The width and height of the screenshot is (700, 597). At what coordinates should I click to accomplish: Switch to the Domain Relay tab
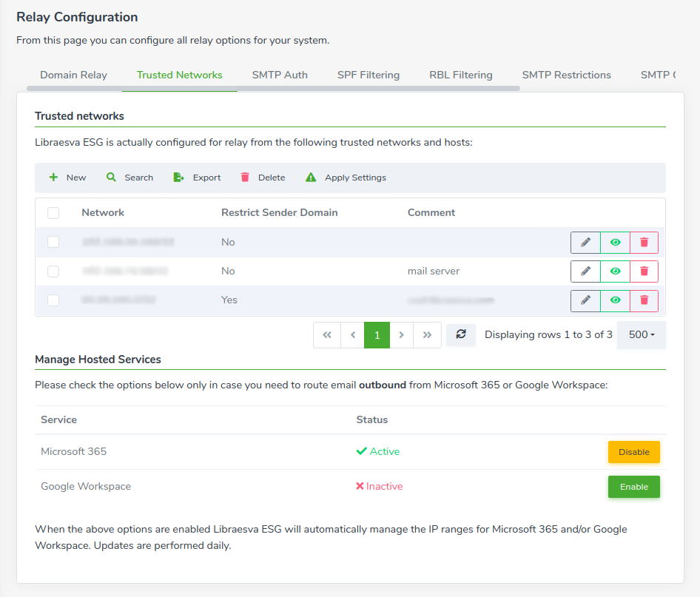pos(74,75)
